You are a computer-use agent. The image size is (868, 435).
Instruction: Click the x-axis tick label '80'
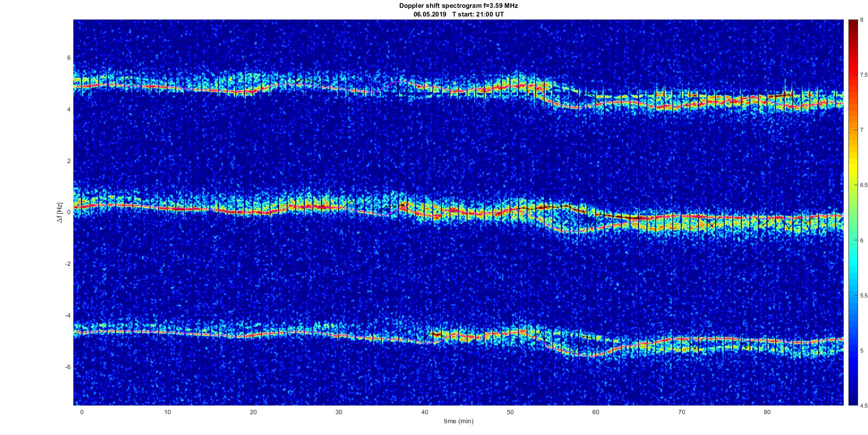[x=767, y=412]
